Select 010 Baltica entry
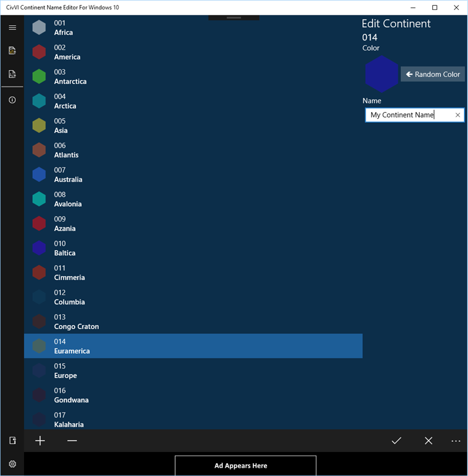 (193, 248)
